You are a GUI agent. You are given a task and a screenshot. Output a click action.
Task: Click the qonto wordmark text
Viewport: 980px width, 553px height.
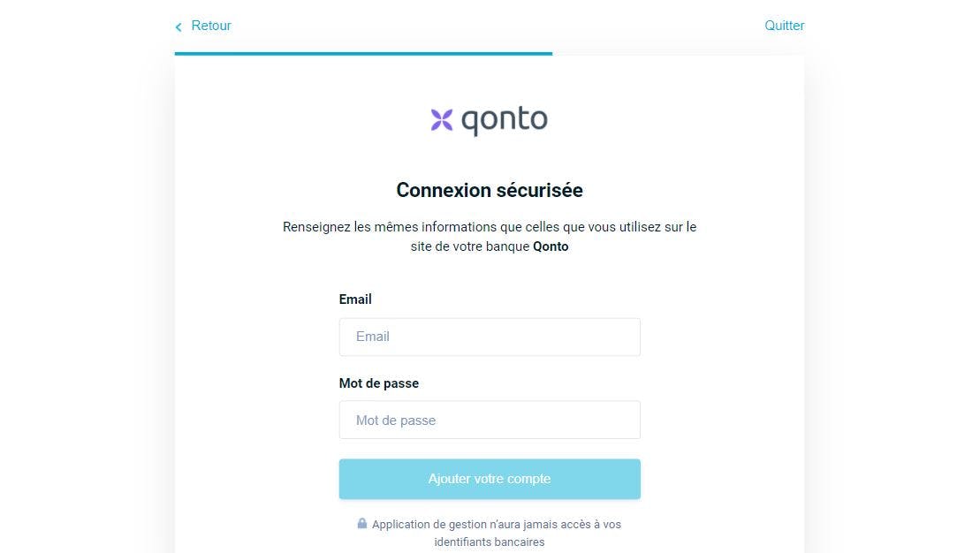tap(505, 120)
